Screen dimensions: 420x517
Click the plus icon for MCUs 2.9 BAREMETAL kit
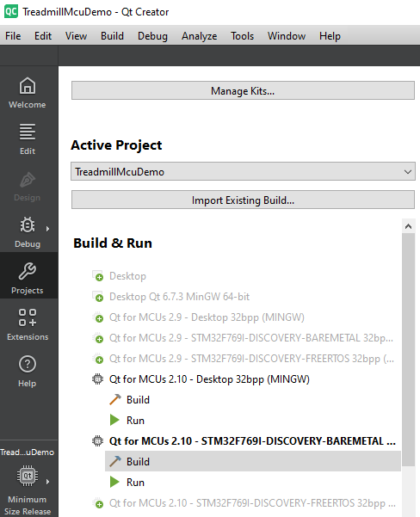97,338
